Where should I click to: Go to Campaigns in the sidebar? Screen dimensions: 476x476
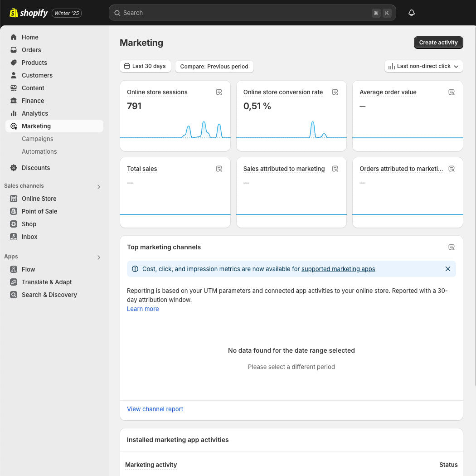pos(38,139)
